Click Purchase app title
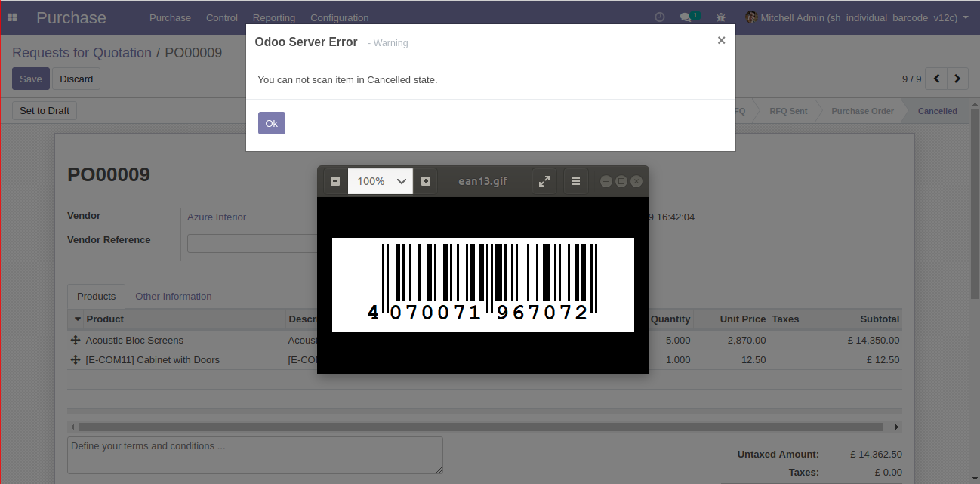The height and width of the screenshot is (484, 980). click(x=71, y=17)
